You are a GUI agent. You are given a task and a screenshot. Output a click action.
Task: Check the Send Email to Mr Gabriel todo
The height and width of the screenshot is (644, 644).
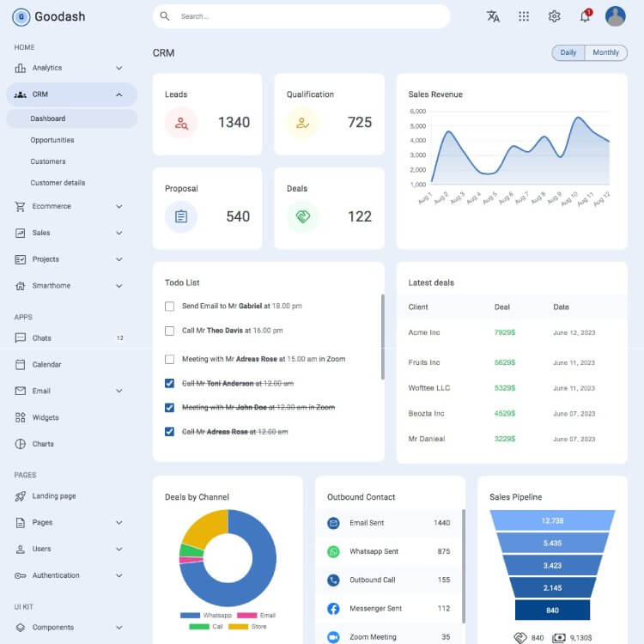(169, 307)
